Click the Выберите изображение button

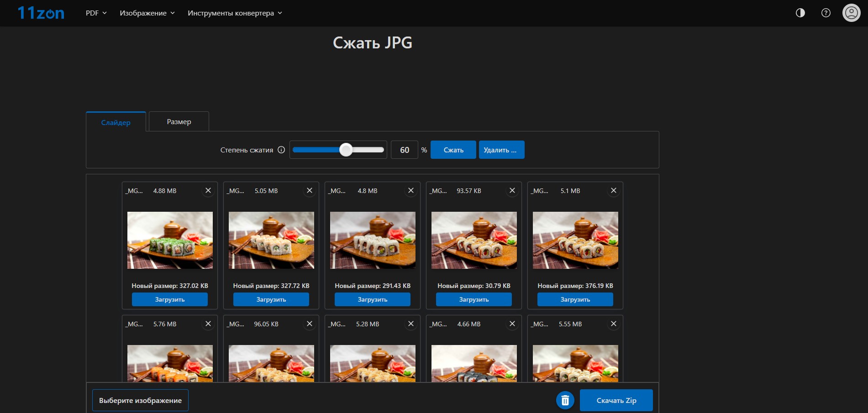click(x=140, y=400)
